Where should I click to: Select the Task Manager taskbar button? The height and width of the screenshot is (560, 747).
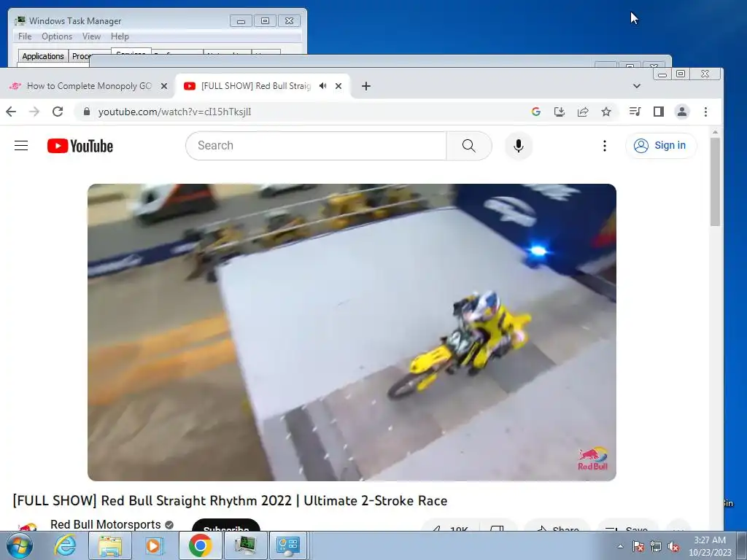[245, 545]
